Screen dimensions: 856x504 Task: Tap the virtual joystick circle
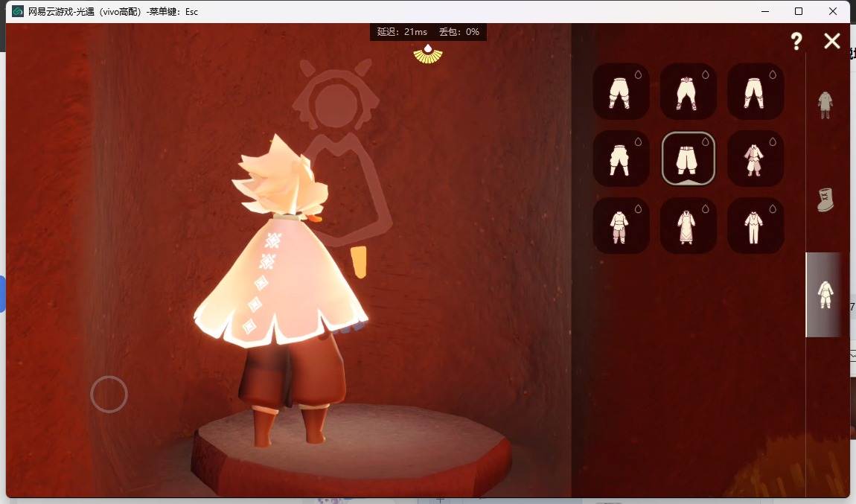coord(109,395)
